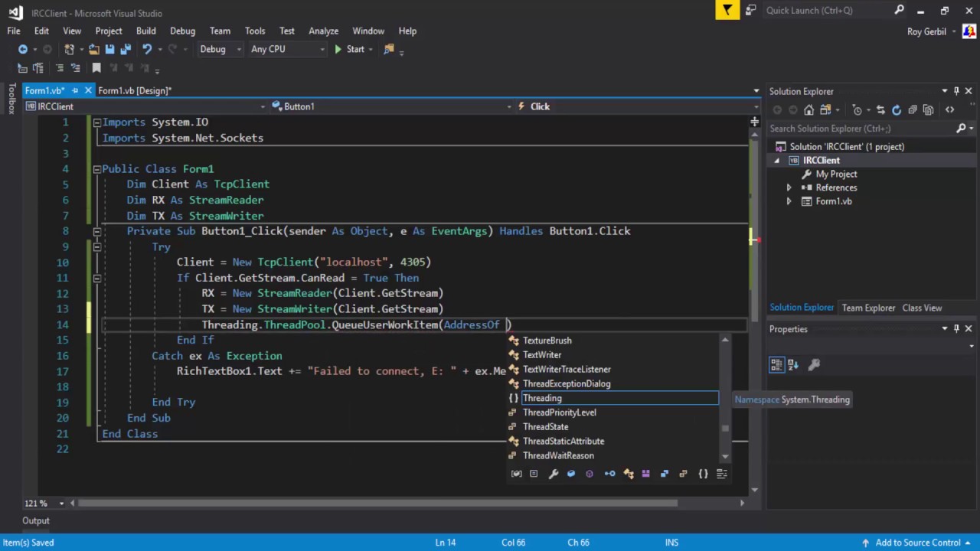The width and height of the screenshot is (980, 551).
Task: Open the Toolbox side panel
Action: 11,99
